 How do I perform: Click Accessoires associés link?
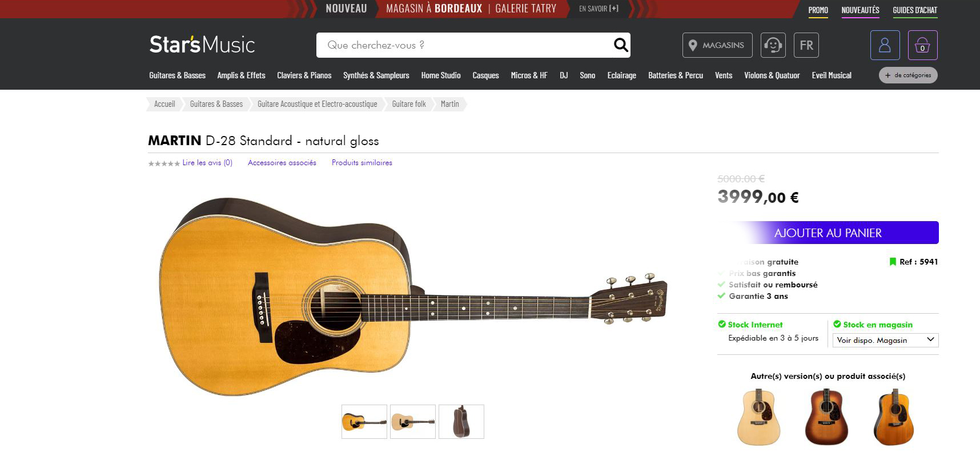(x=282, y=163)
